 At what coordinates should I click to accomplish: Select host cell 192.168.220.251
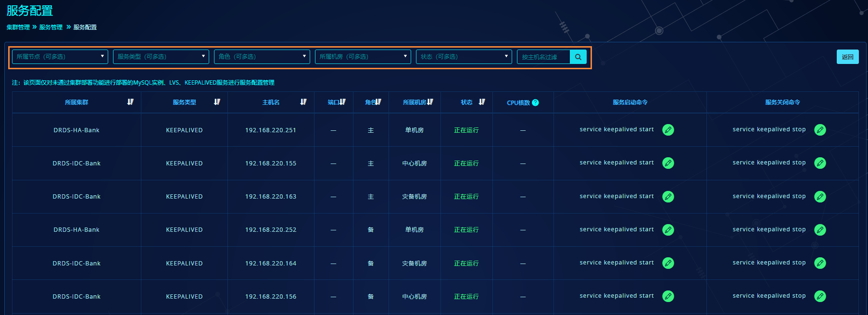click(x=271, y=130)
